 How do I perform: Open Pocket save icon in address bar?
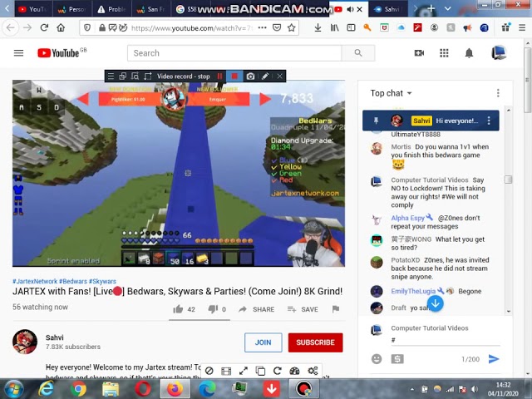point(277,27)
